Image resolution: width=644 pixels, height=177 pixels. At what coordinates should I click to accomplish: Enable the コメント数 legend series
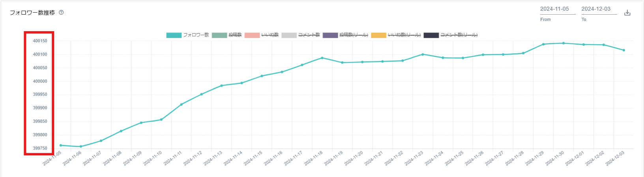click(301, 35)
